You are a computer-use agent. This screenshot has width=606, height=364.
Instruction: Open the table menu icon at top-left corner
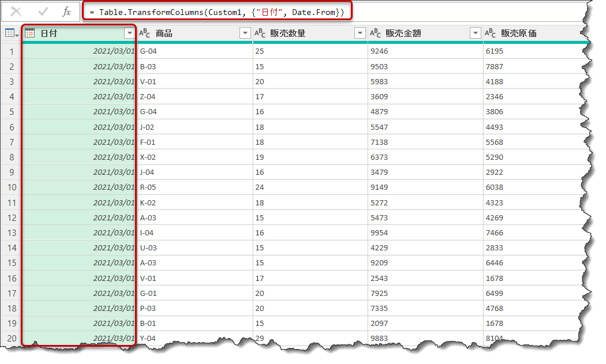(12, 33)
